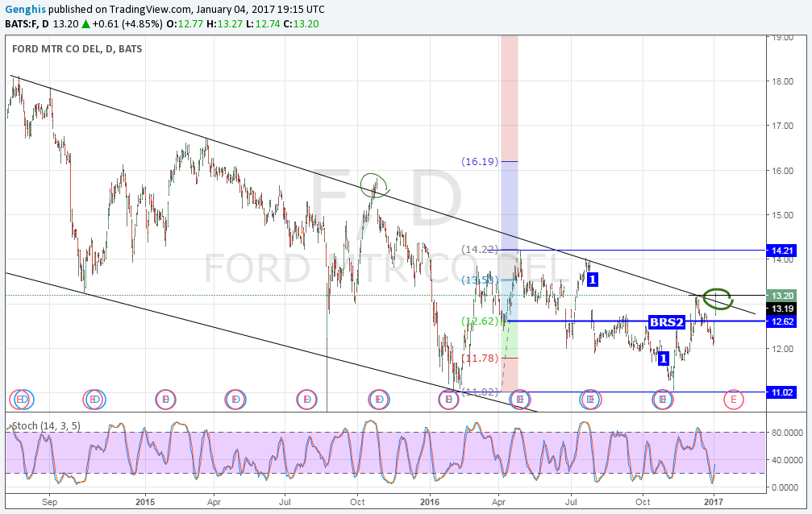Click earnings marker just after Apr 2015 label
812x514 pixels.
point(235,400)
